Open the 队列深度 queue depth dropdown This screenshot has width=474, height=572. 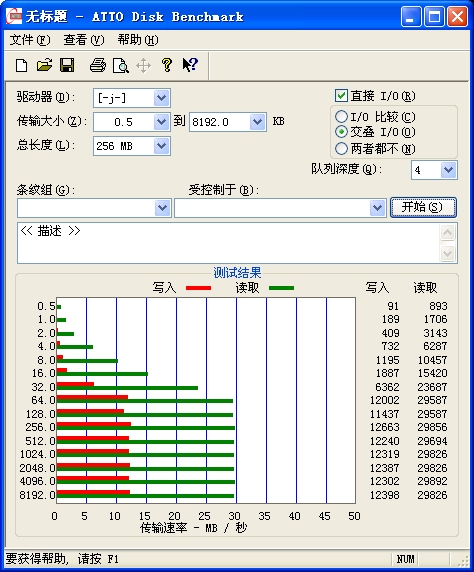(448, 170)
